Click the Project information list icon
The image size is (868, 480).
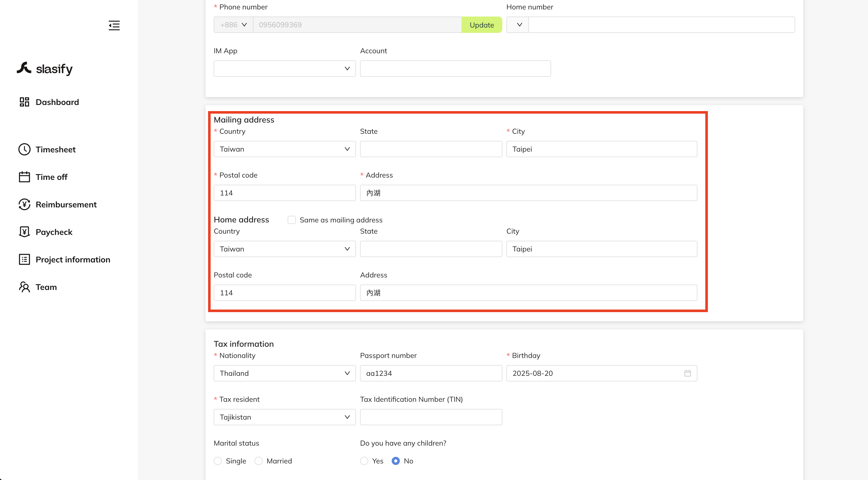(x=24, y=260)
